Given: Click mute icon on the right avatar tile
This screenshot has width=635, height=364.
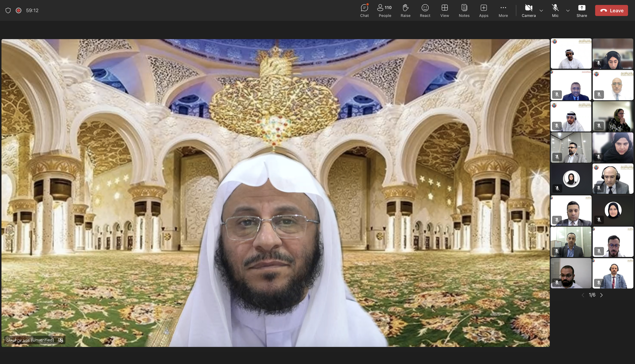Looking at the screenshot, I should coord(599,220).
